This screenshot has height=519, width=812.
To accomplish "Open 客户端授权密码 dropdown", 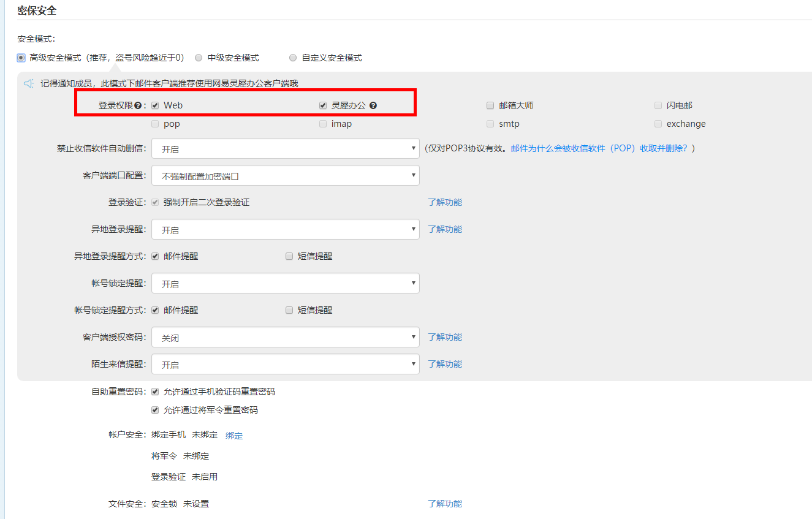I will coord(285,338).
